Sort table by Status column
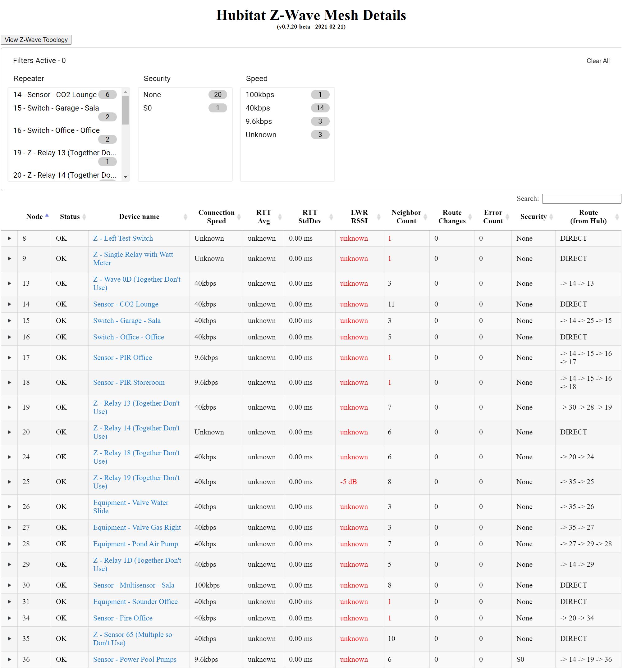 tap(70, 216)
